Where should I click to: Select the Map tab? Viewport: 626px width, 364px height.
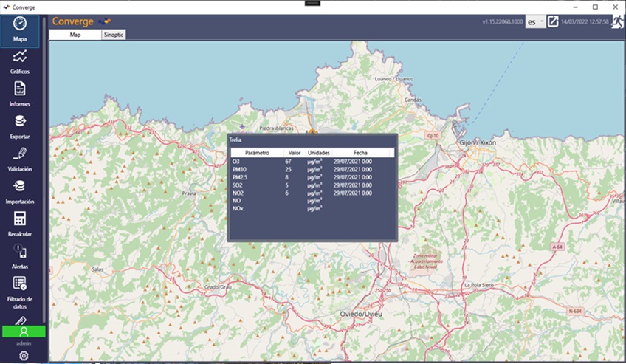(75, 35)
